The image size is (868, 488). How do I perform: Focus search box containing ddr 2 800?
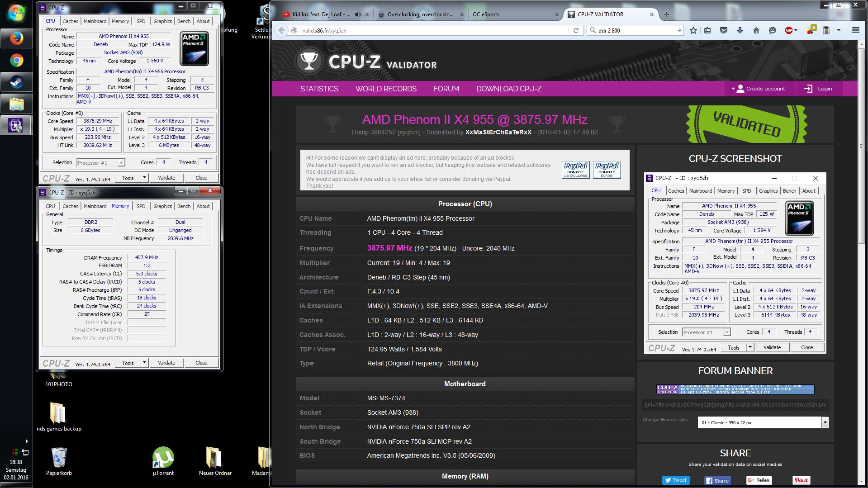[636, 30]
